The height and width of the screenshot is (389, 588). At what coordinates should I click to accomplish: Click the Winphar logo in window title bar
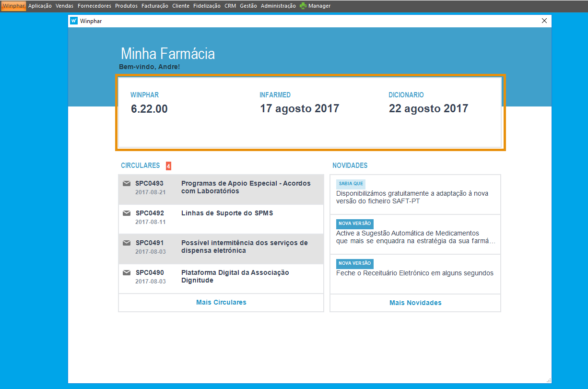[x=74, y=21]
